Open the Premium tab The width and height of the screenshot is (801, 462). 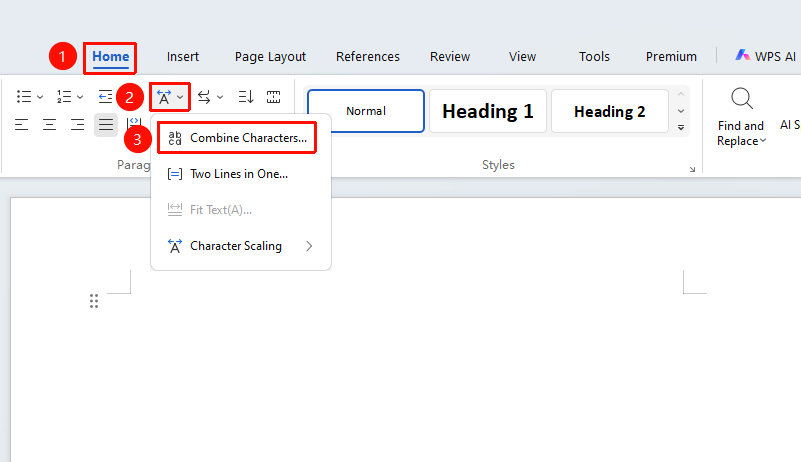(671, 57)
